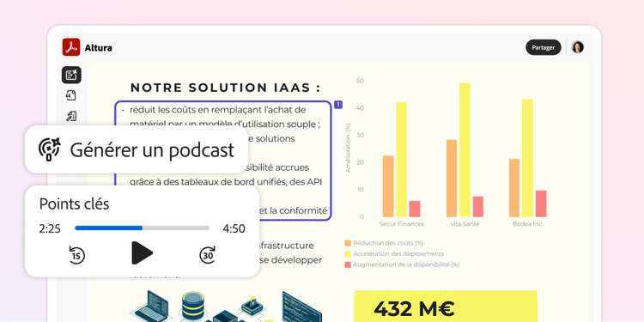The image size is (644, 322).
Task: Select Augmentation de la disponibilité legend swatch
Action: [348, 265]
